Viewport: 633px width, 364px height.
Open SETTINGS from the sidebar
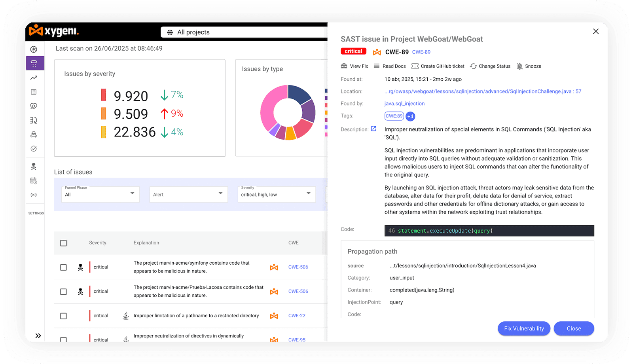[x=36, y=213]
